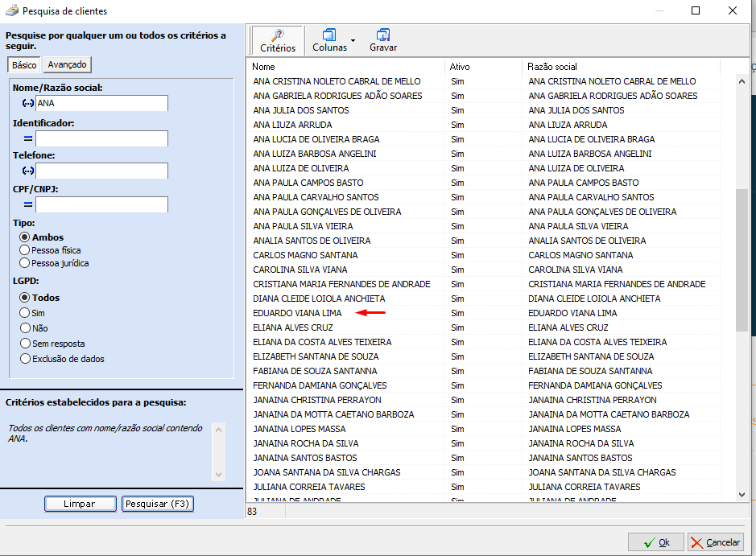This screenshot has height=556, width=756.
Task: Click the equals operator icon beside CPF/CNPJ
Action: click(x=28, y=204)
